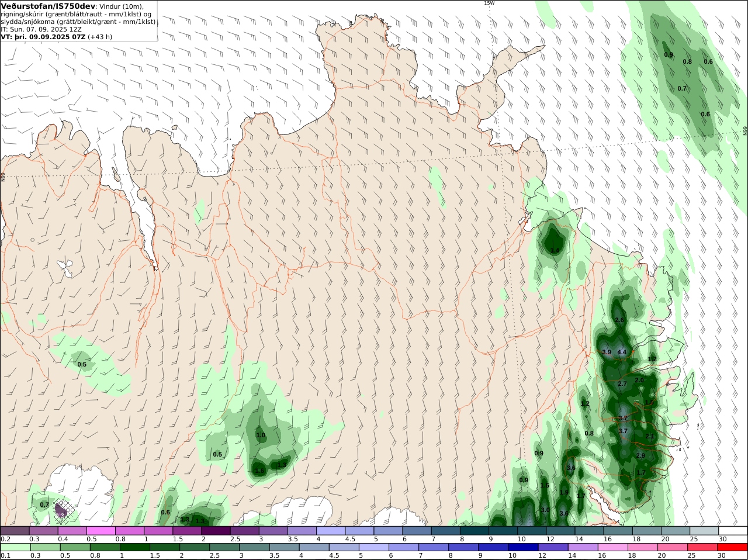Click the 2.6 precipitation value on map
The width and height of the screenshot is (748, 560).
(x=619, y=320)
